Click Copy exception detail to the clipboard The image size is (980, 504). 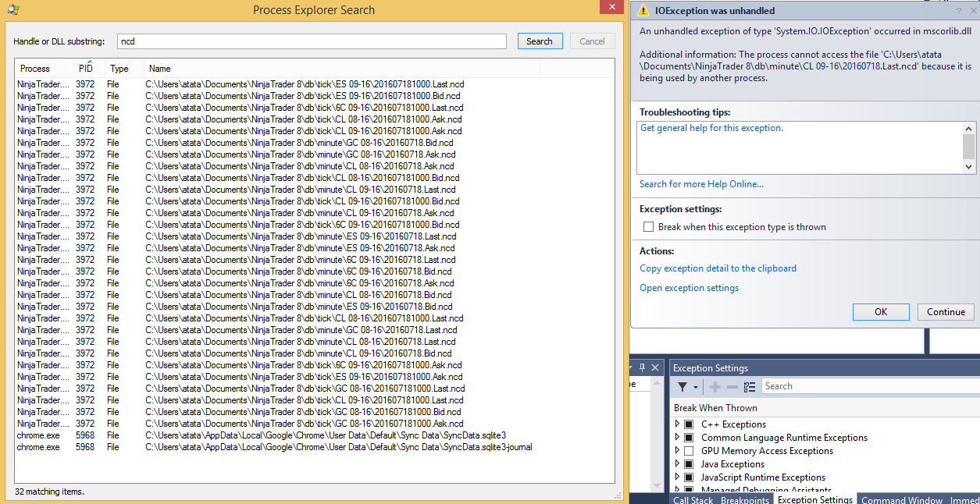pos(718,268)
